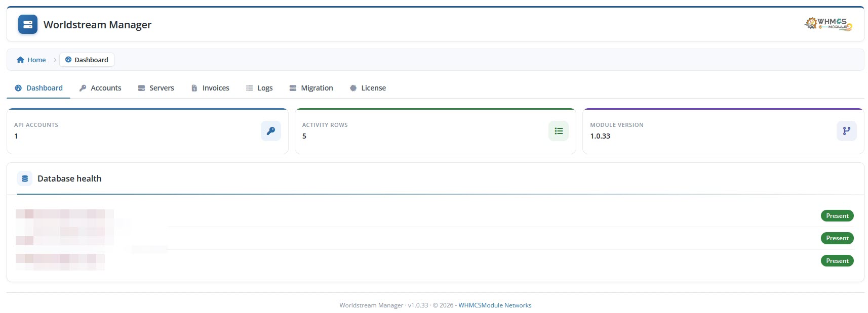Click the Worldstream Manager page title
This screenshot has height=313, width=868.
(97, 24)
